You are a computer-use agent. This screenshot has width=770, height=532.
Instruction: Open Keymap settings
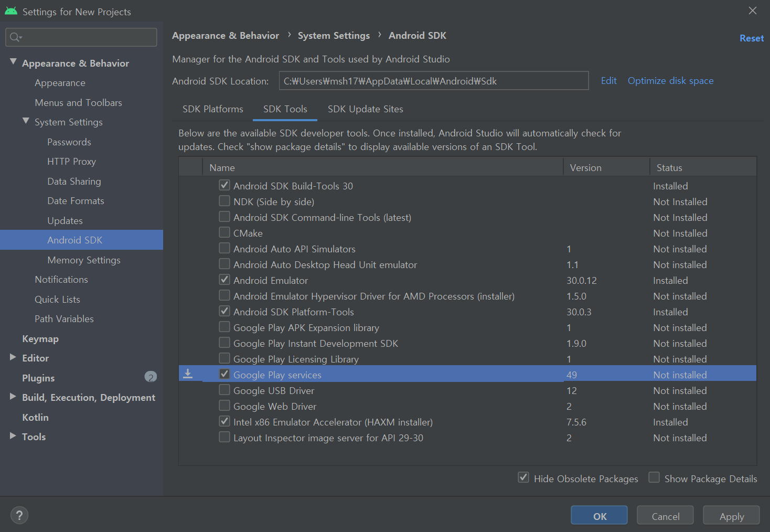(40, 339)
